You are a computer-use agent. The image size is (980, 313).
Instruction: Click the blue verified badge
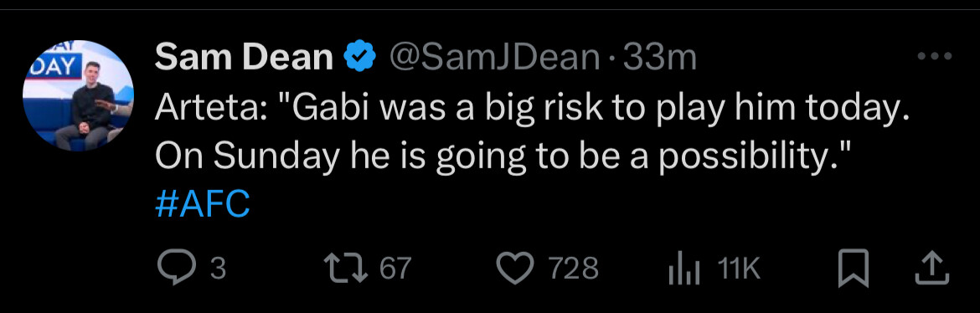coord(361,58)
